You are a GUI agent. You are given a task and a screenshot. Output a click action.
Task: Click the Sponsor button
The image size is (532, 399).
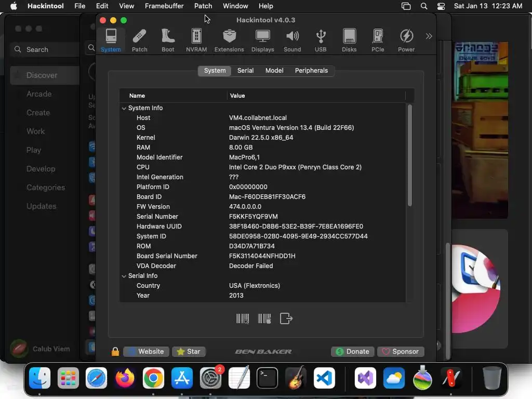(401, 352)
